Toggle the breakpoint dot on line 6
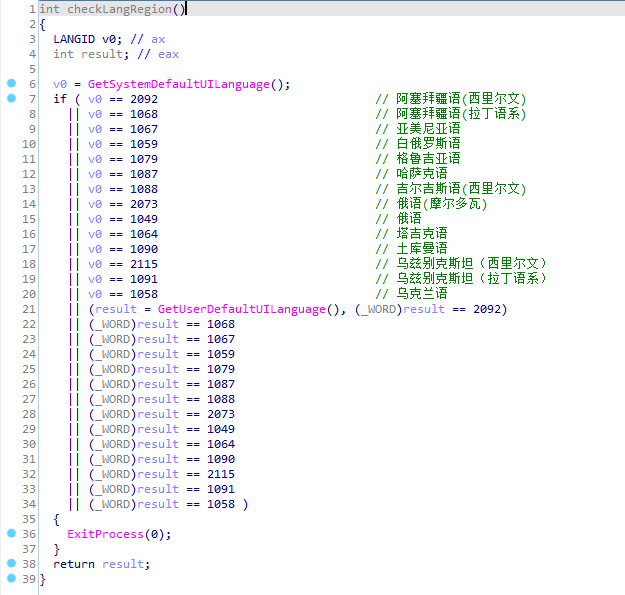 tap(12, 83)
